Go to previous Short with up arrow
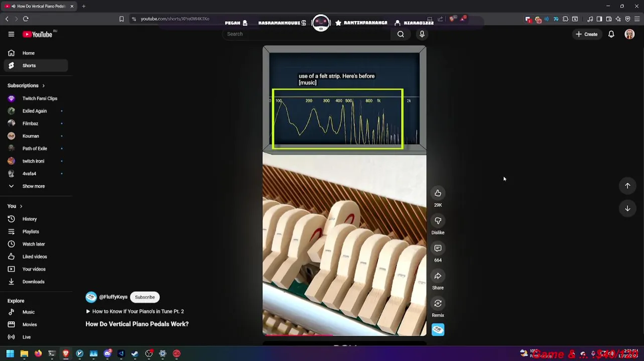The width and height of the screenshot is (644, 361). coord(627,186)
